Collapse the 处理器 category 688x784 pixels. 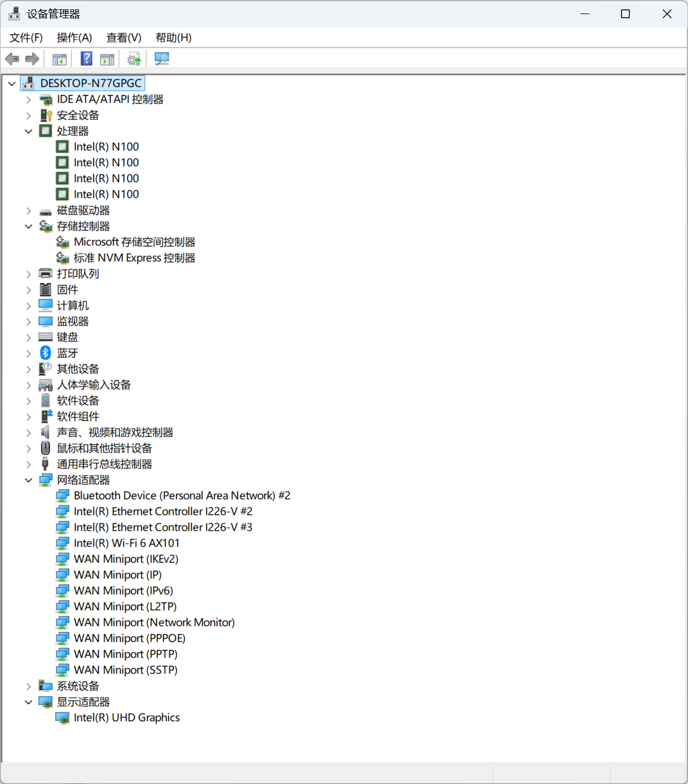tap(28, 132)
